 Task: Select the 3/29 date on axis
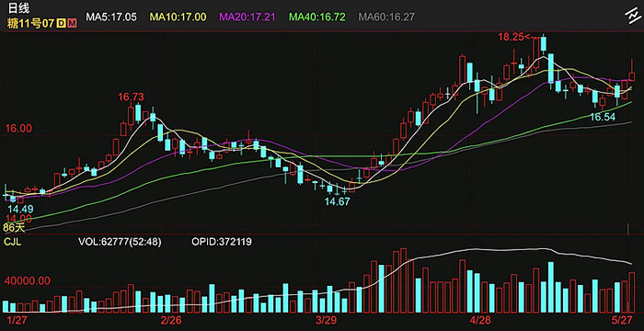326,320
